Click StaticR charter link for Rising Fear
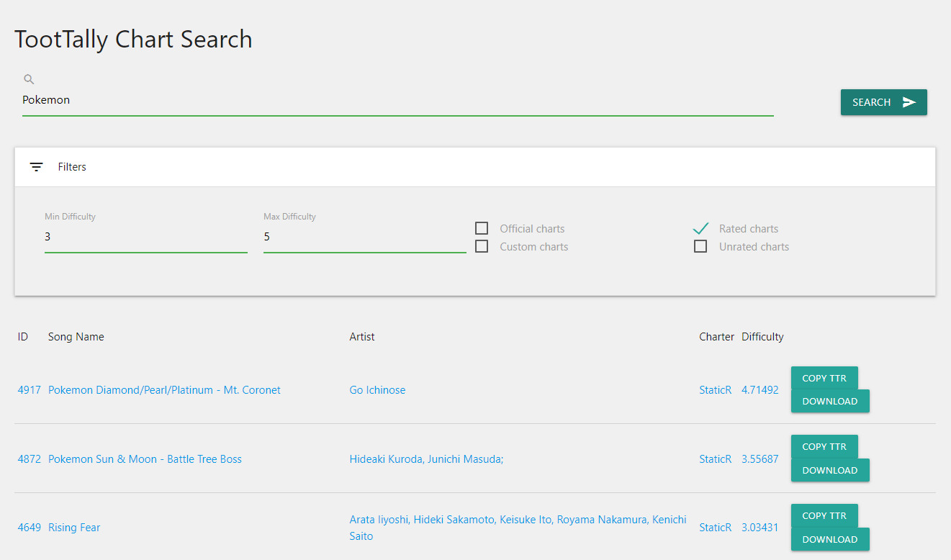Viewport: 951px width, 560px height. (x=715, y=528)
